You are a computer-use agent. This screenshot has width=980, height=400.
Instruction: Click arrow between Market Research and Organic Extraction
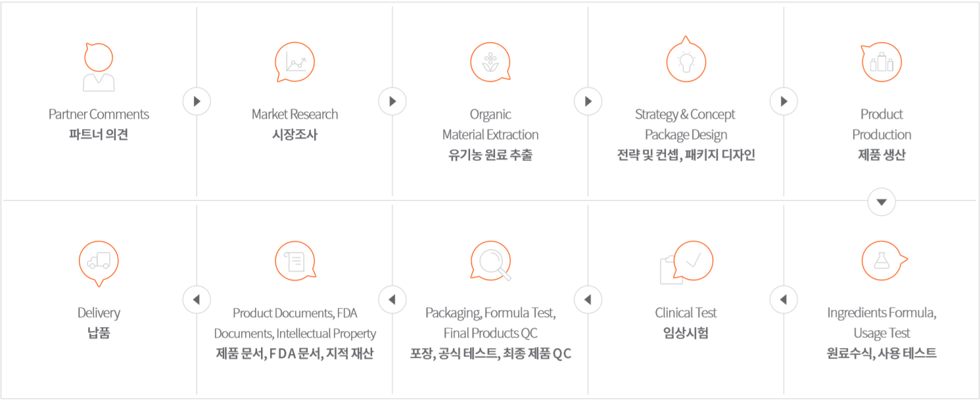coord(392,101)
